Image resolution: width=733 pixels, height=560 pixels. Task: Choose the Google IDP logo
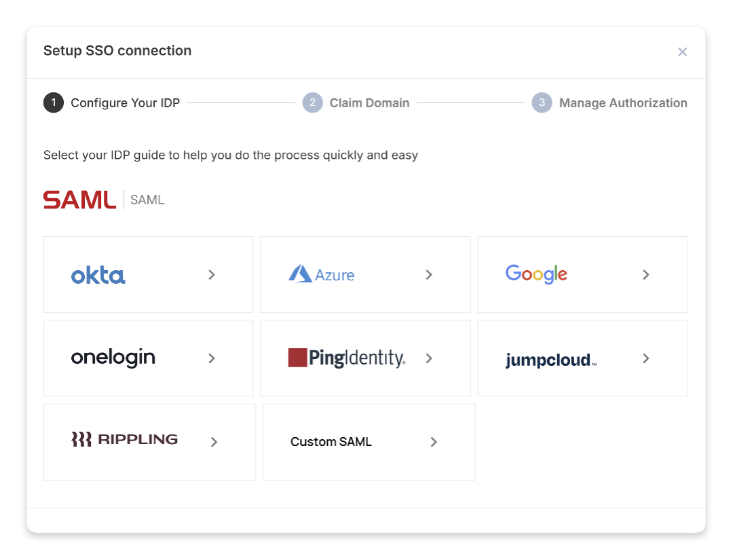(x=536, y=273)
